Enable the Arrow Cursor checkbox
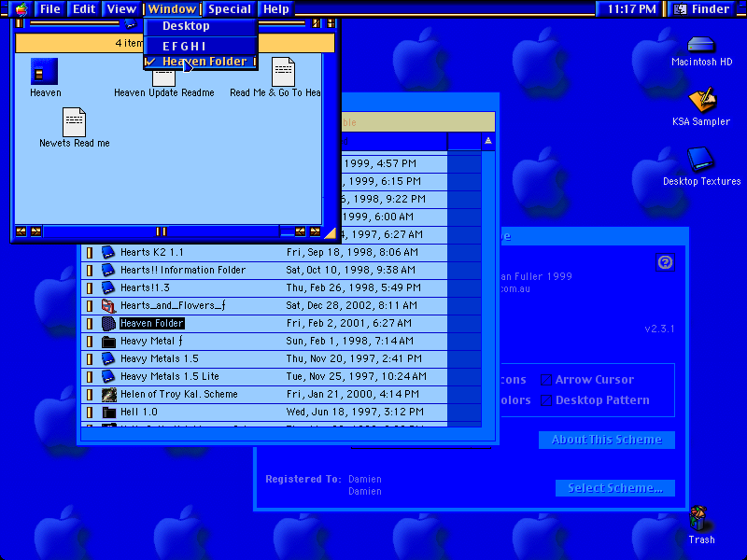 [x=546, y=380]
